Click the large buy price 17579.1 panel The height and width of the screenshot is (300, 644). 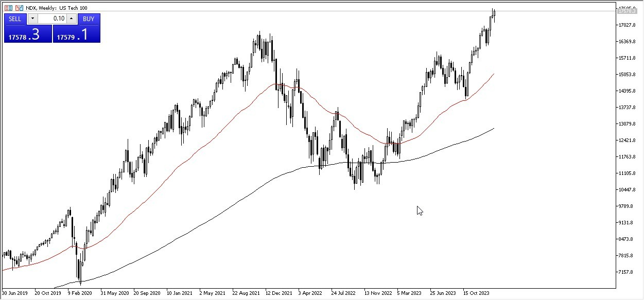coord(76,33)
